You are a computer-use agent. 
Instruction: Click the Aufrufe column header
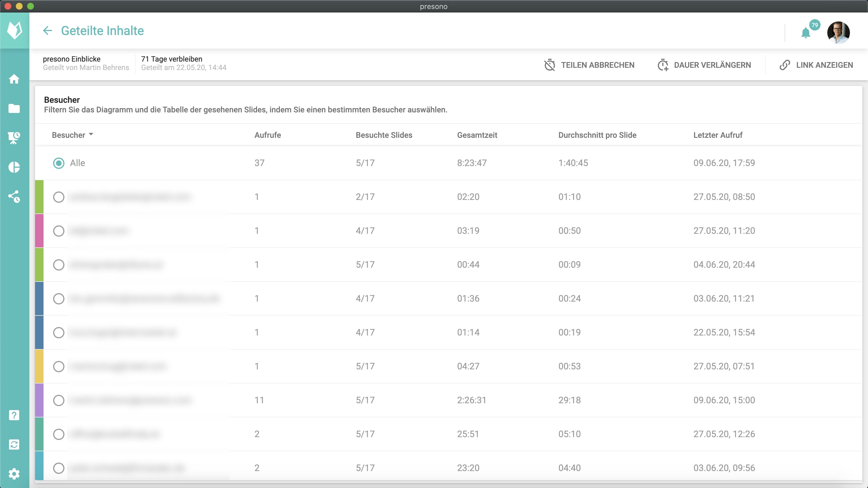[268, 135]
